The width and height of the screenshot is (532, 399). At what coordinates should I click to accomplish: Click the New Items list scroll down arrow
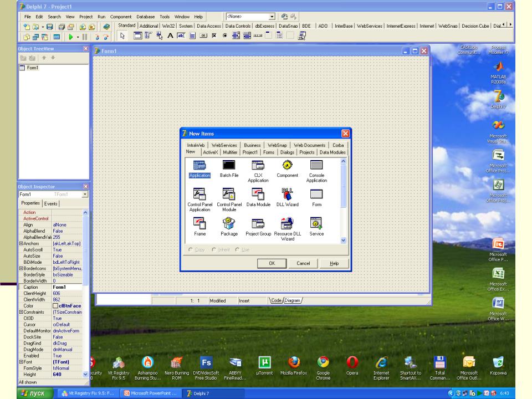(x=343, y=240)
